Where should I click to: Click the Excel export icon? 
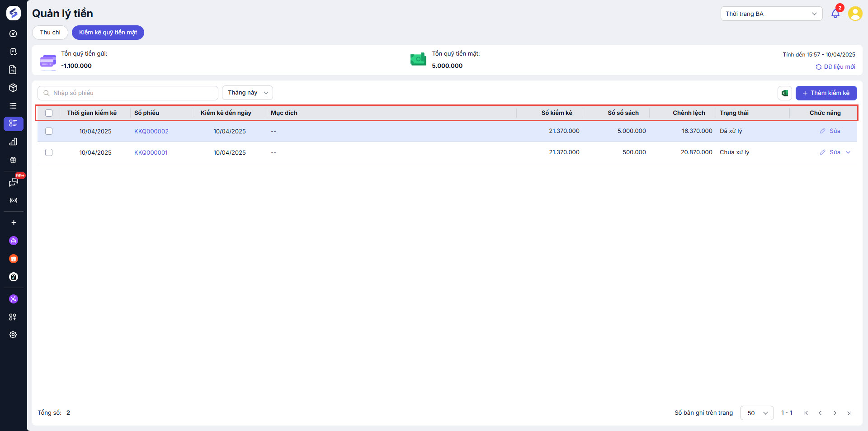point(784,93)
